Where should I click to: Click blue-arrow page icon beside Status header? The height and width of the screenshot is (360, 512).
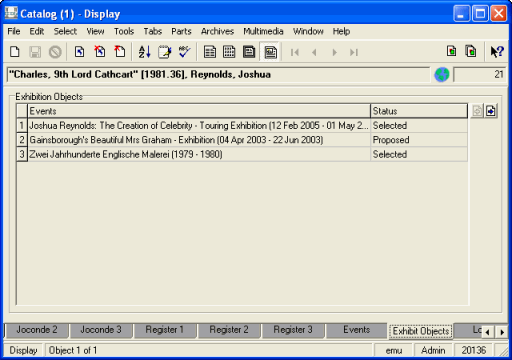491,111
